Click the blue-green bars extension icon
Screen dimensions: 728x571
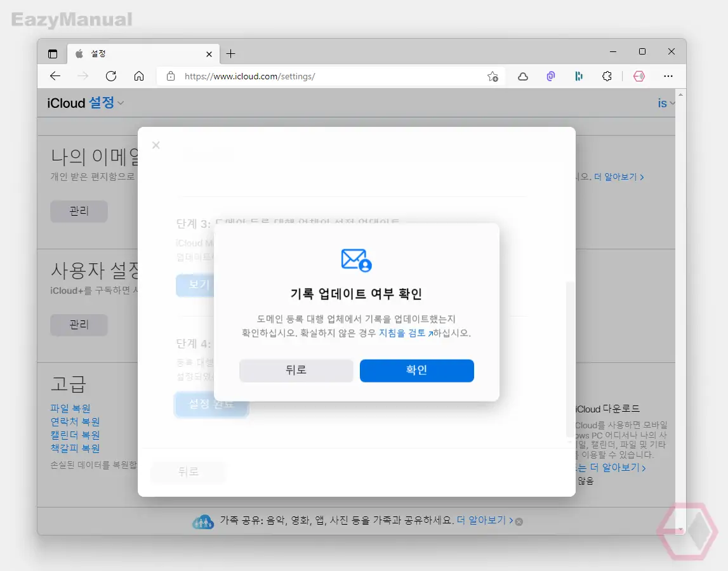[578, 76]
